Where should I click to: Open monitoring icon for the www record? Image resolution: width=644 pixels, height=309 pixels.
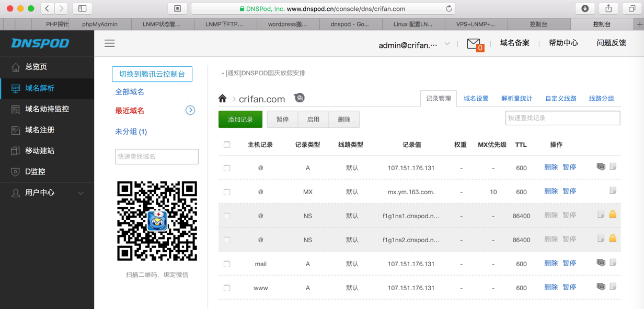(601, 287)
